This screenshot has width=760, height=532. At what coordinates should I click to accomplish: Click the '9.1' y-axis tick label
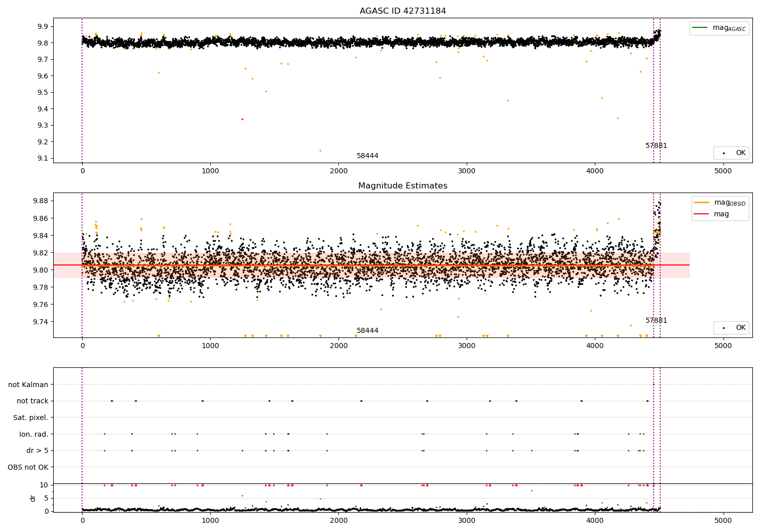[x=43, y=158]
